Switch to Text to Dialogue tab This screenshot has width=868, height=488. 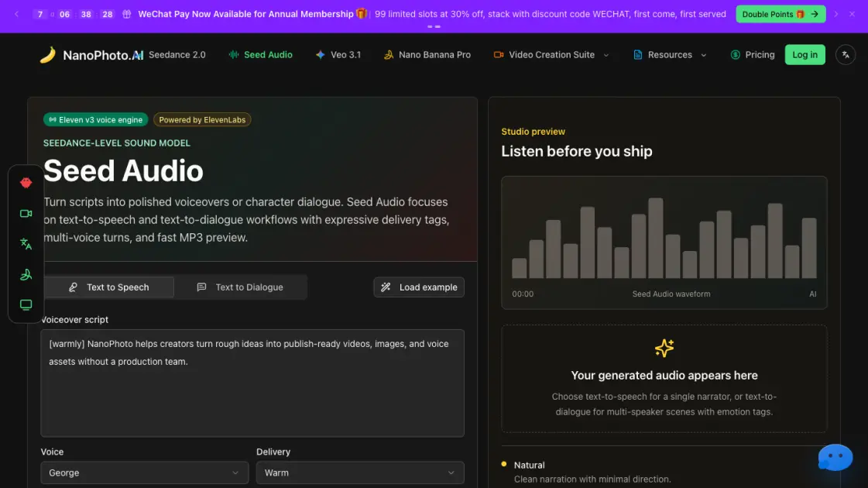click(240, 287)
